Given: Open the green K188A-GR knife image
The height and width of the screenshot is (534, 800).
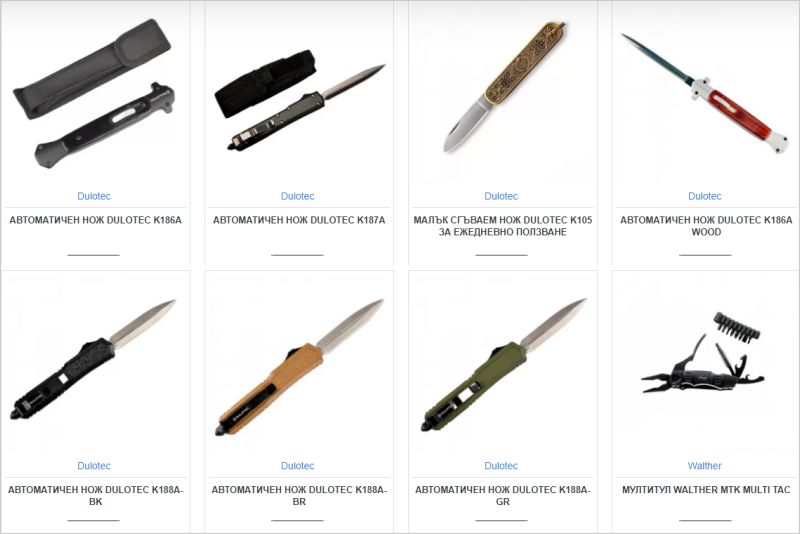Looking at the screenshot, I should coord(503,365).
